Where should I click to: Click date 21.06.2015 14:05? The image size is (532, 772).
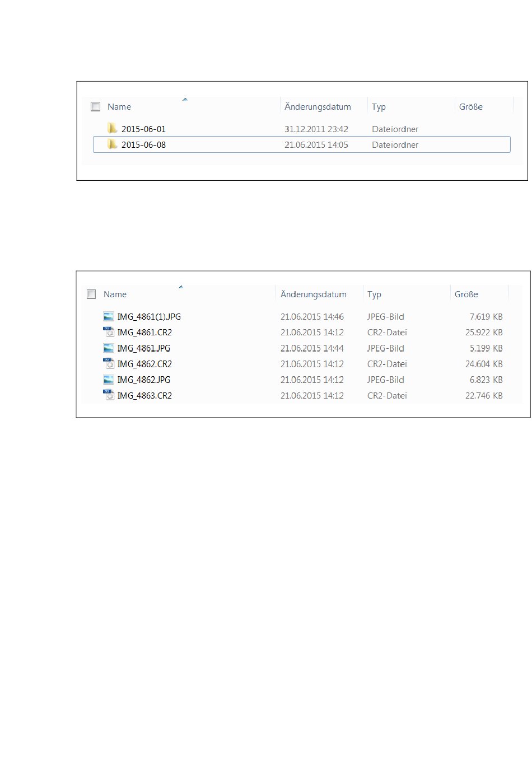(x=316, y=144)
